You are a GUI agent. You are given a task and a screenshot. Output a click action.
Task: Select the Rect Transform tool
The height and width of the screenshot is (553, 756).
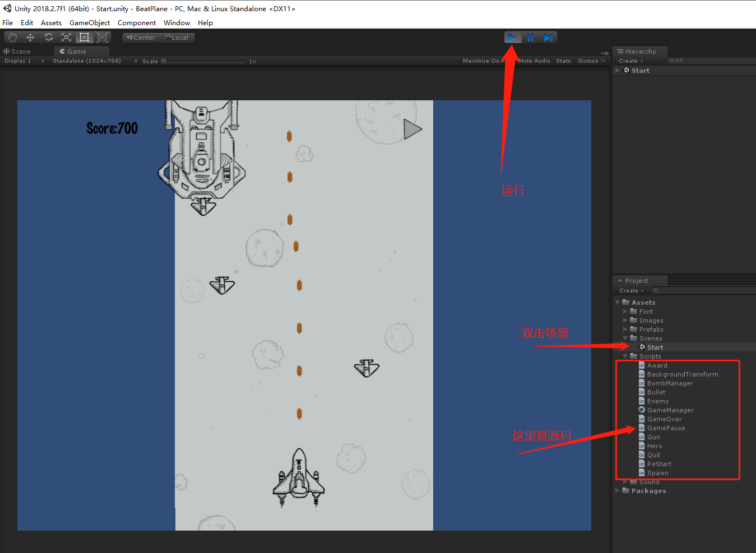85,38
